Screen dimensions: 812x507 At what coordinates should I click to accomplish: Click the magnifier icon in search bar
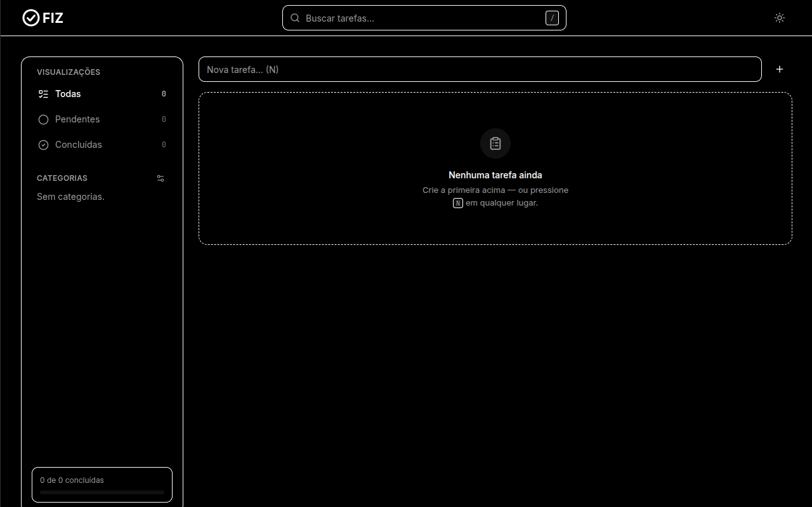point(295,18)
